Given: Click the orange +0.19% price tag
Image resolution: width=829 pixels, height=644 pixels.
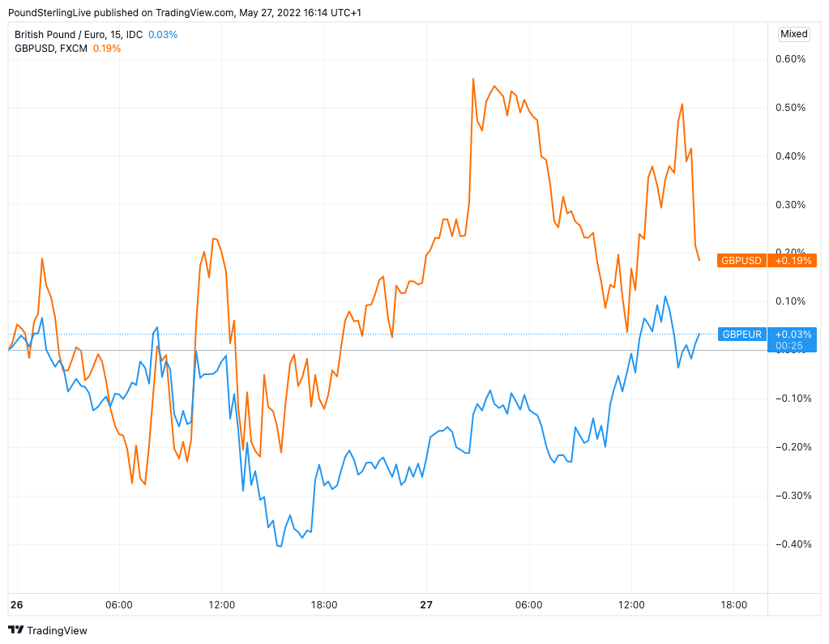Looking at the screenshot, I should pyautogui.click(x=792, y=261).
